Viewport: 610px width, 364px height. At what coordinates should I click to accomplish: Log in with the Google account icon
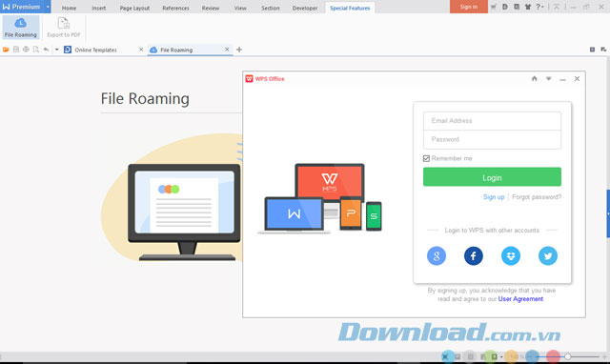pyautogui.click(x=437, y=256)
